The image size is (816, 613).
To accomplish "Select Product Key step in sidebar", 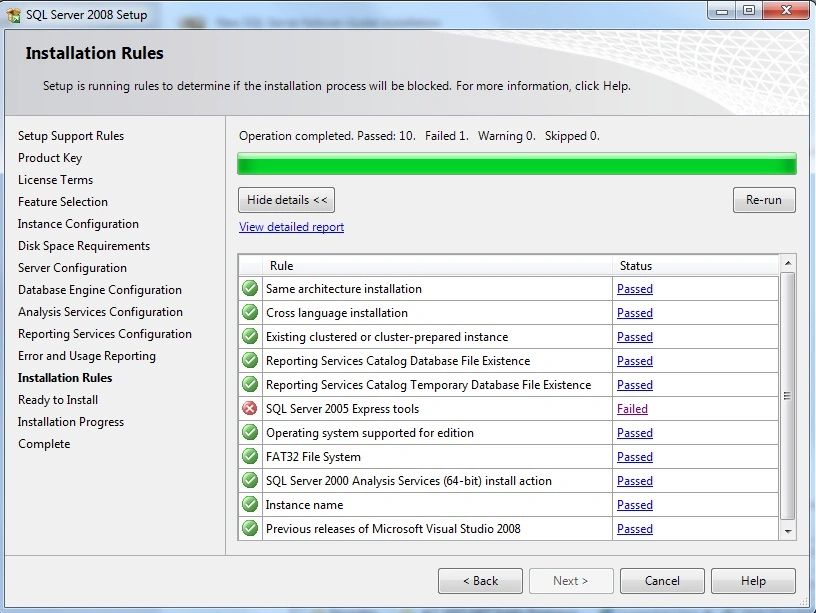I will [x=50, y=158].
